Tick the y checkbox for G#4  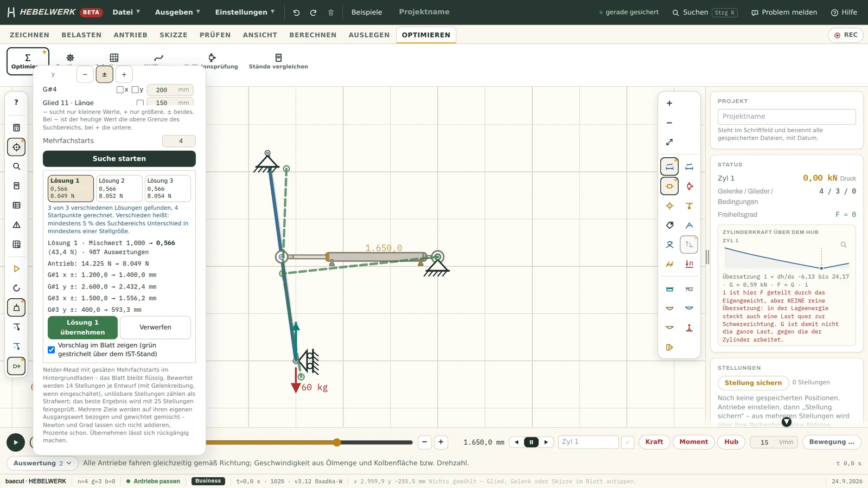tap(135, 90)
